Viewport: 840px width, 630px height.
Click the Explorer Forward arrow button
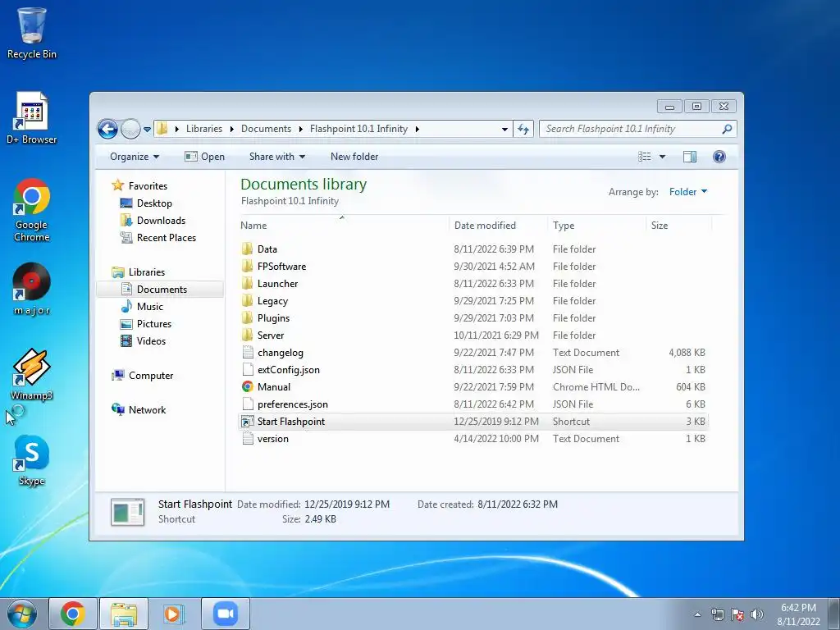[130, 129]
